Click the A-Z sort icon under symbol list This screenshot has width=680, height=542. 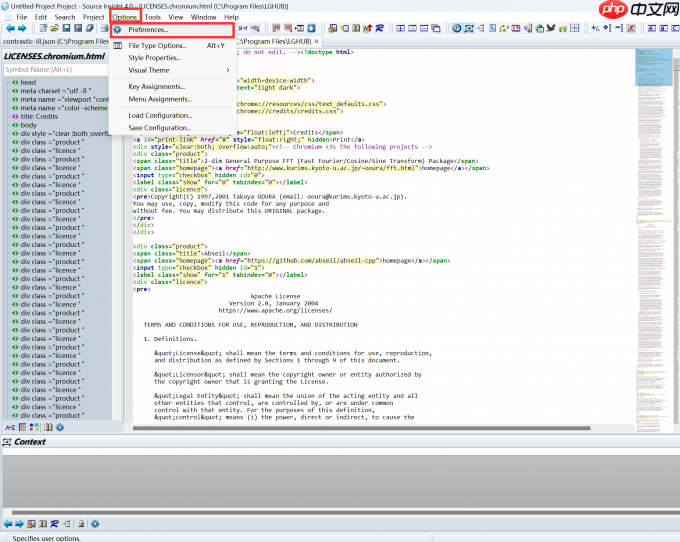click(9, 427)
